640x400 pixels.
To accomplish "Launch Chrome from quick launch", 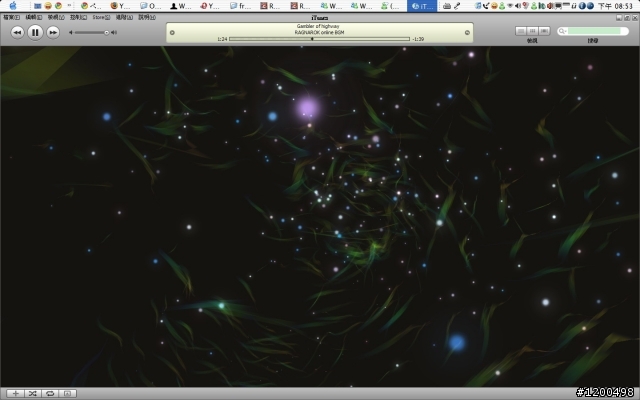I will point(59,6).
